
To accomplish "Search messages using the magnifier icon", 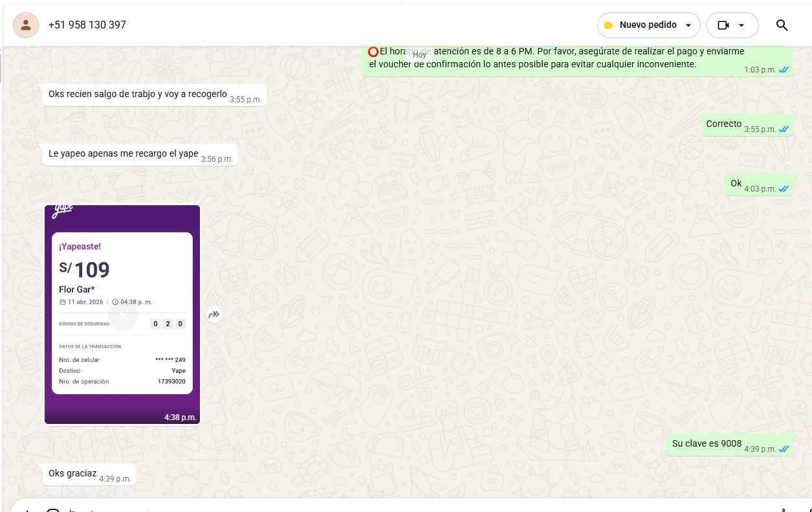I will point(782,25).
